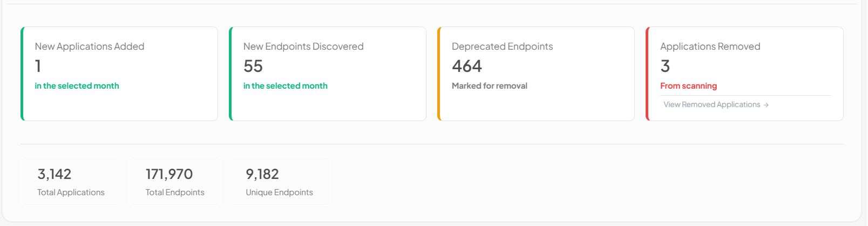Select the New Endpoints Discovered card title
The image size is (868, 226).
point(303,46)
